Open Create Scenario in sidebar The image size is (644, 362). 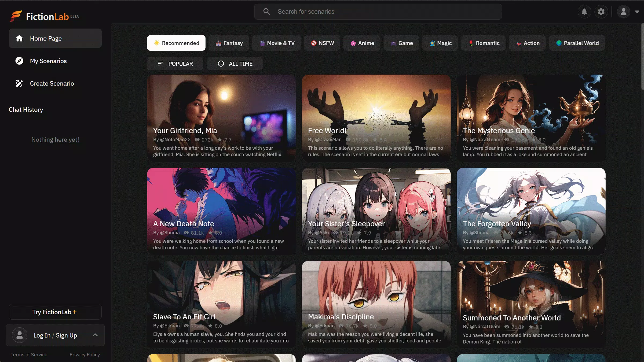pyautogui.click(x=55, y=83)
